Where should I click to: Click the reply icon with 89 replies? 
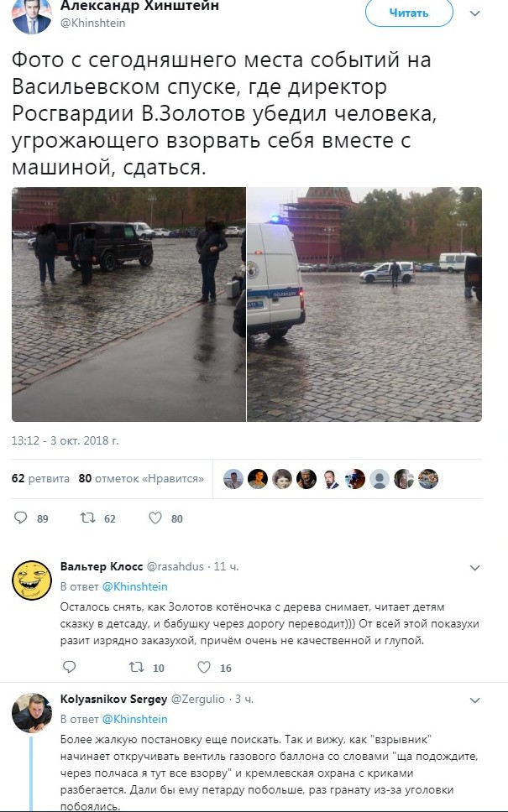[x=21, y=518]
